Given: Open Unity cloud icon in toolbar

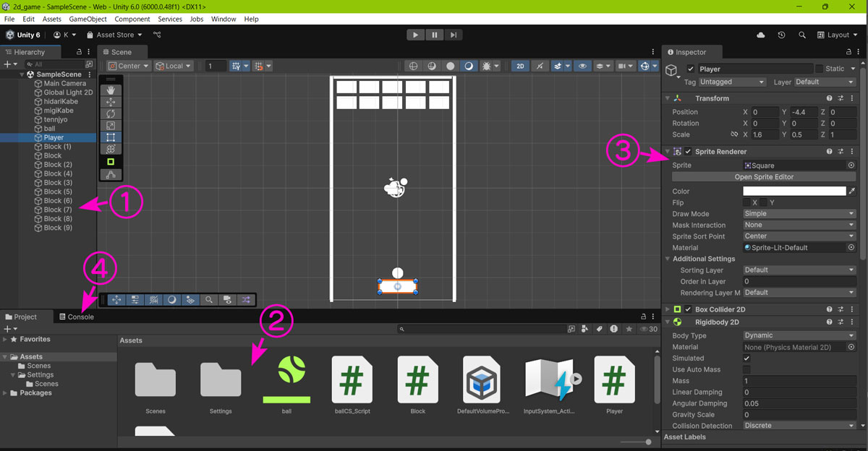Looking at the screenshot, I should pos(760,35).
